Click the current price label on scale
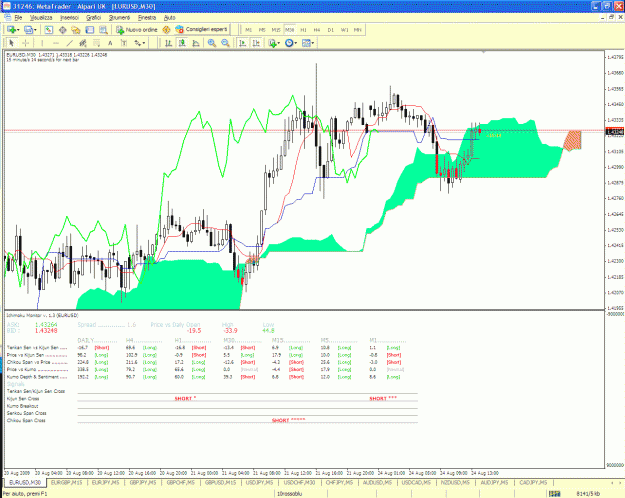 click(x=615, y=132)
